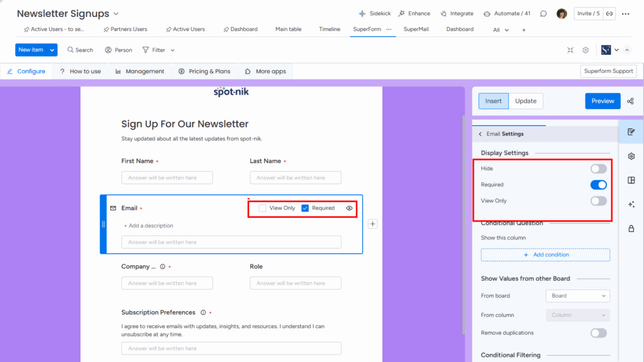This screenshot has width=644, height=362.
Task: Switch to the SuperMail tab
Action: 416,29
